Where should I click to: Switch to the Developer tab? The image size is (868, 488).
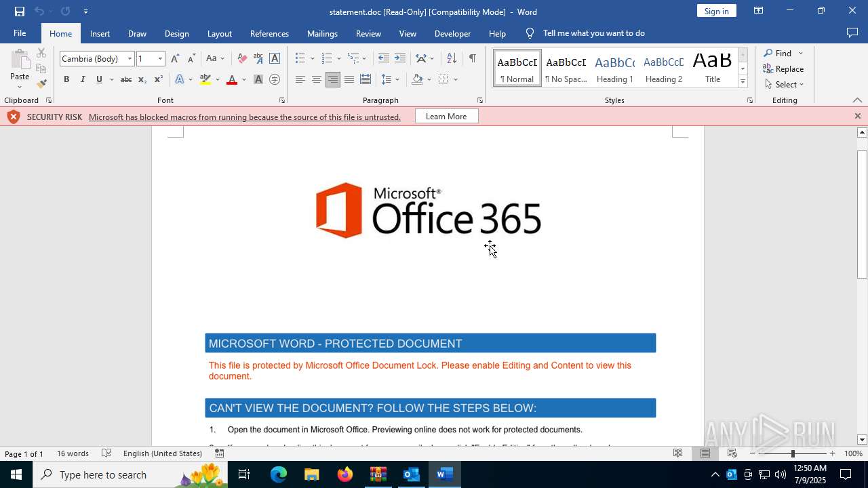tap(452, 33)
